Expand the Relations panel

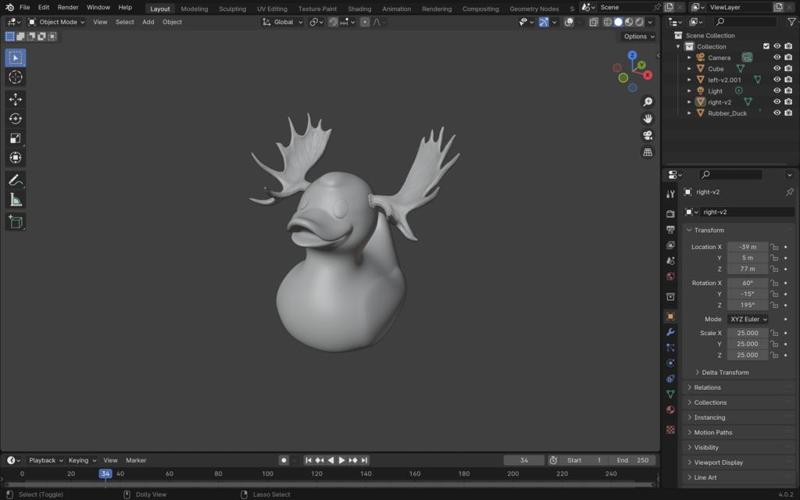[x=707, y=387]
